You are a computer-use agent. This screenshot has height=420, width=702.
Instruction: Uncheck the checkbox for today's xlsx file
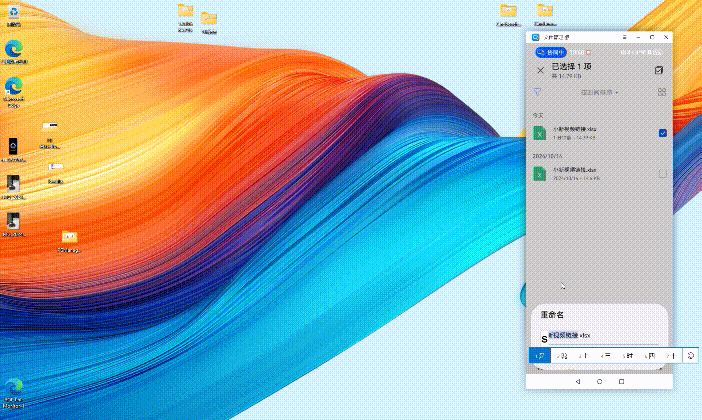pos(663,133)
